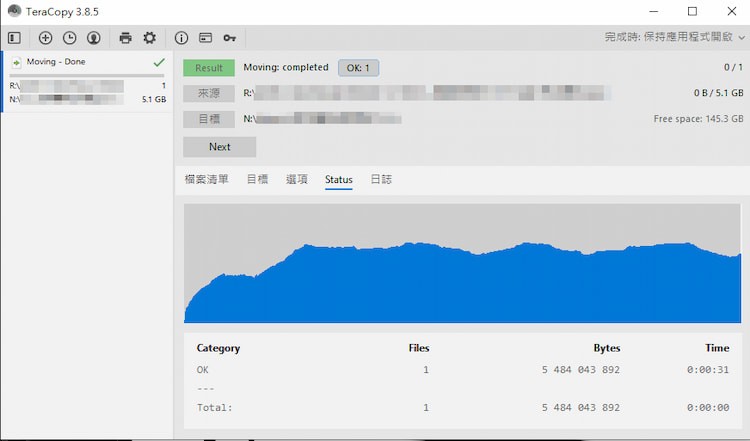Switch to the 目標 tab

tap(257, 179)
